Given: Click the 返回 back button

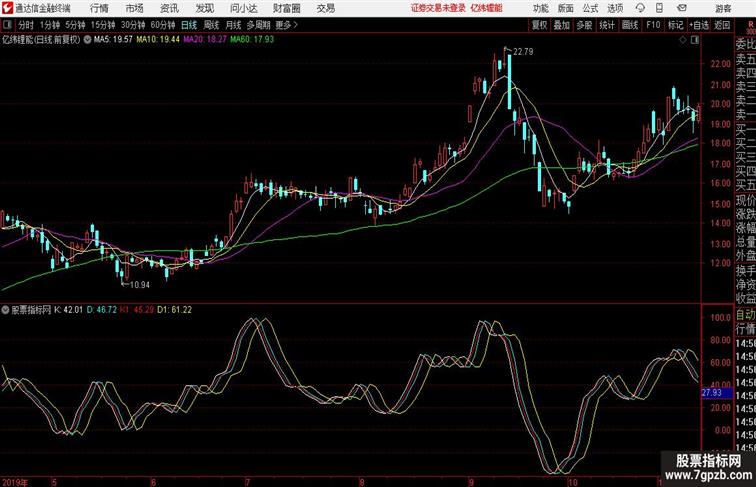Looking at the screenshot, I should 722,25.
